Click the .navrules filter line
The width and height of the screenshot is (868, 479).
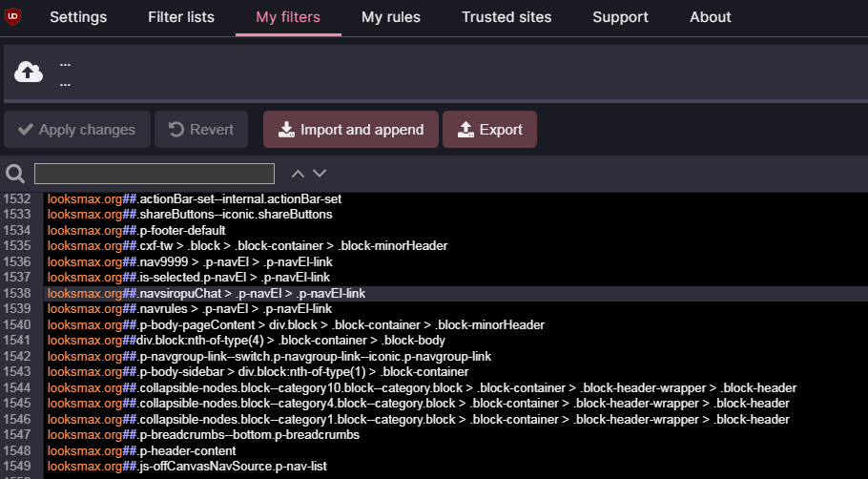pos(190,309)
